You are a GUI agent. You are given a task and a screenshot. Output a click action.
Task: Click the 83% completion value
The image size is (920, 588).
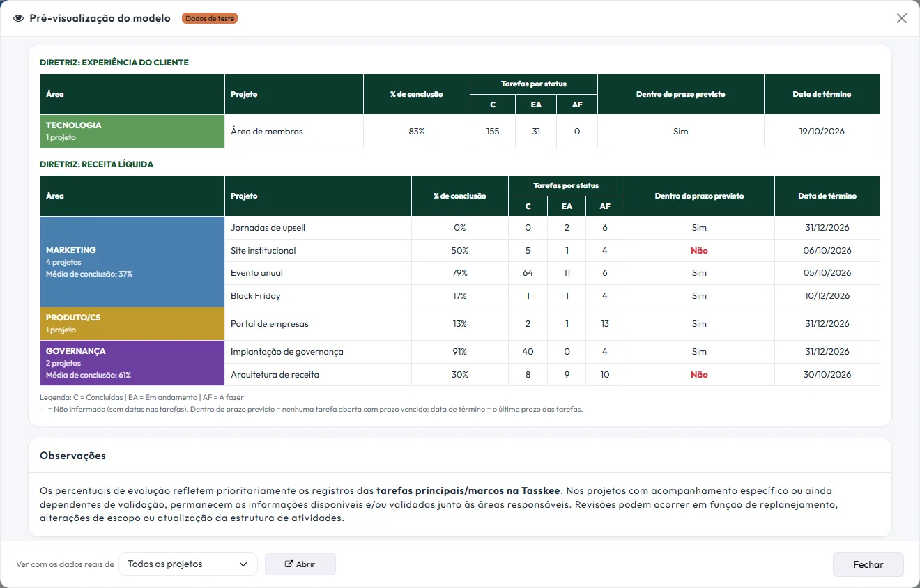(x=417, y=132)
